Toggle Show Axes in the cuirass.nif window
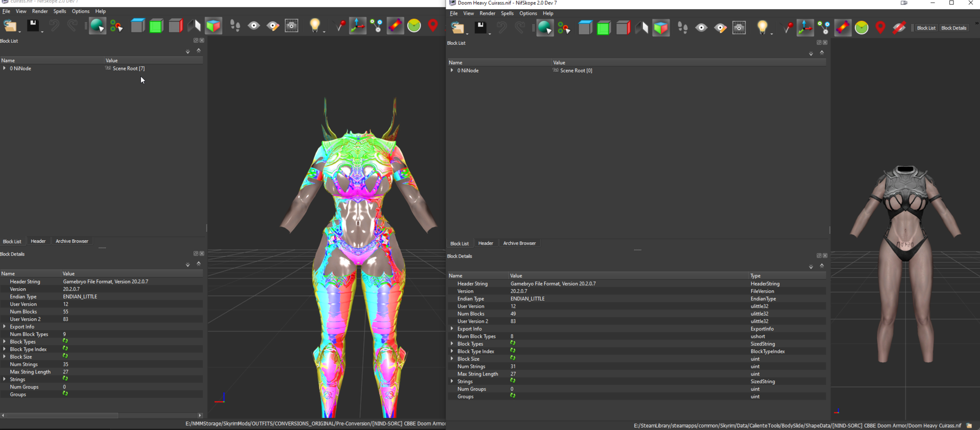The height and width of the screenshot is (430, 980). point(357,26)
